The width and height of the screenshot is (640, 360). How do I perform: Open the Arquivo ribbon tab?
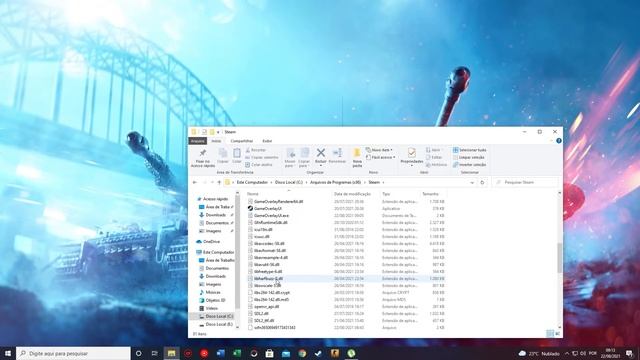(x=198, y=141)
